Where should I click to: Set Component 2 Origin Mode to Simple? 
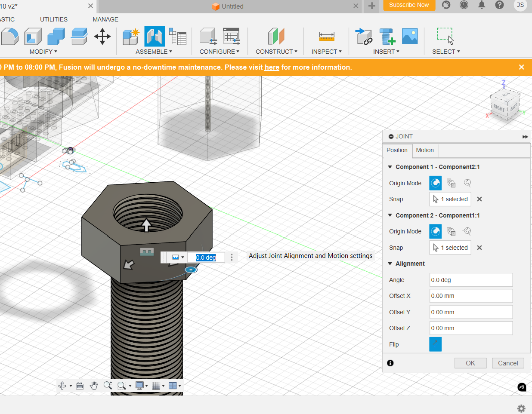[x=436, y=231]
